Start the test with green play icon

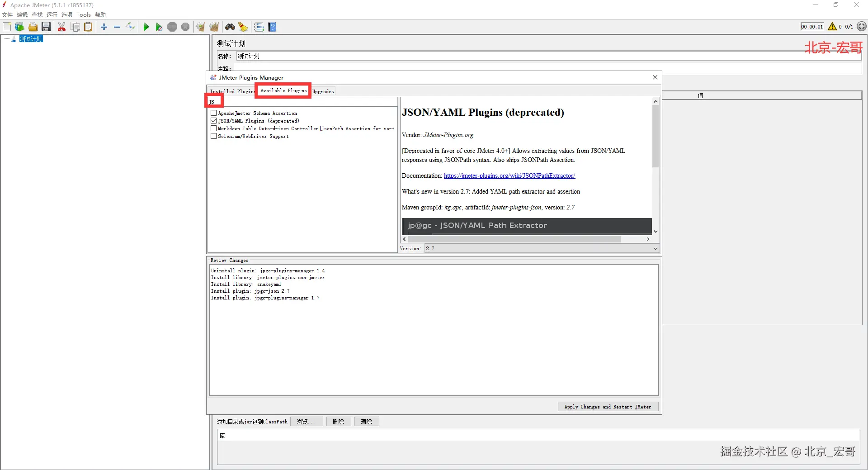click(146, 27)
